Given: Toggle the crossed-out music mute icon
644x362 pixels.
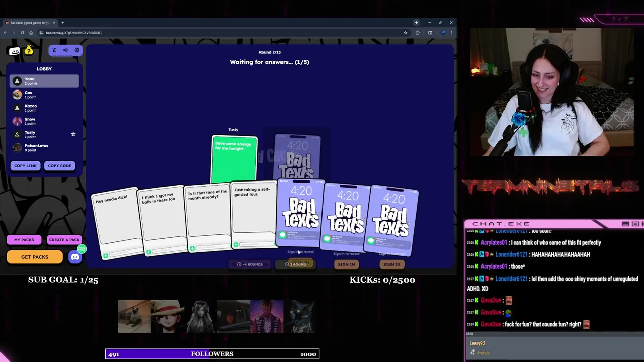Looking at the screenshot, I should click(x=54, y=50).
